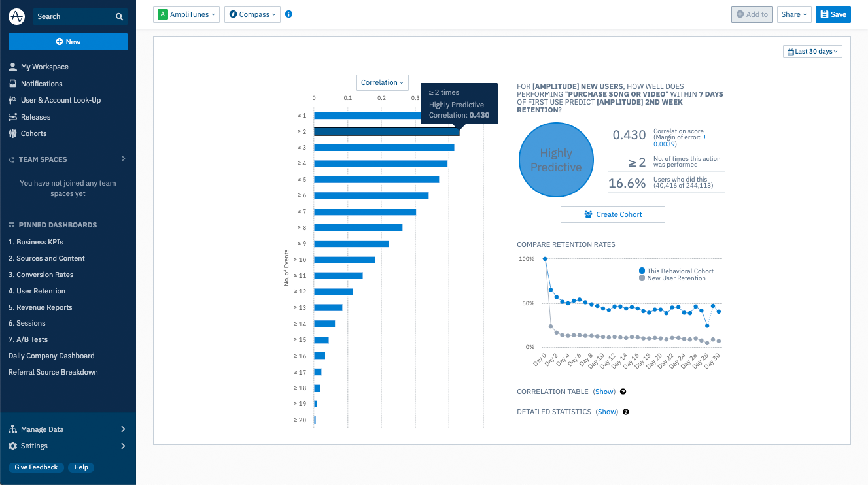Select the highlighted ≥ 2 bar
This screenshot has width=868, height=485.
tap(387, 131)
